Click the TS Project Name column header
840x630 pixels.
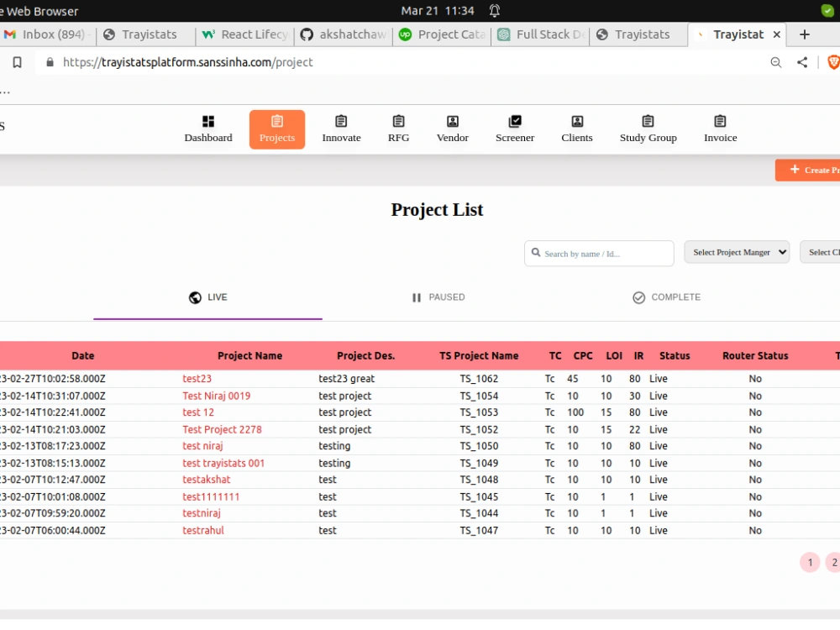click(x=479, y=355)
